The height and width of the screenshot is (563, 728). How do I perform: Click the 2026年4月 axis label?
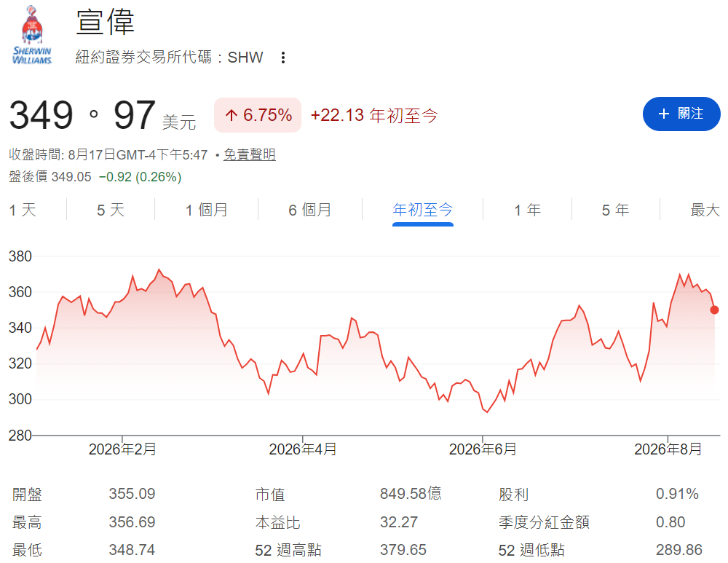pyautogui.click(x=303, y=449)
